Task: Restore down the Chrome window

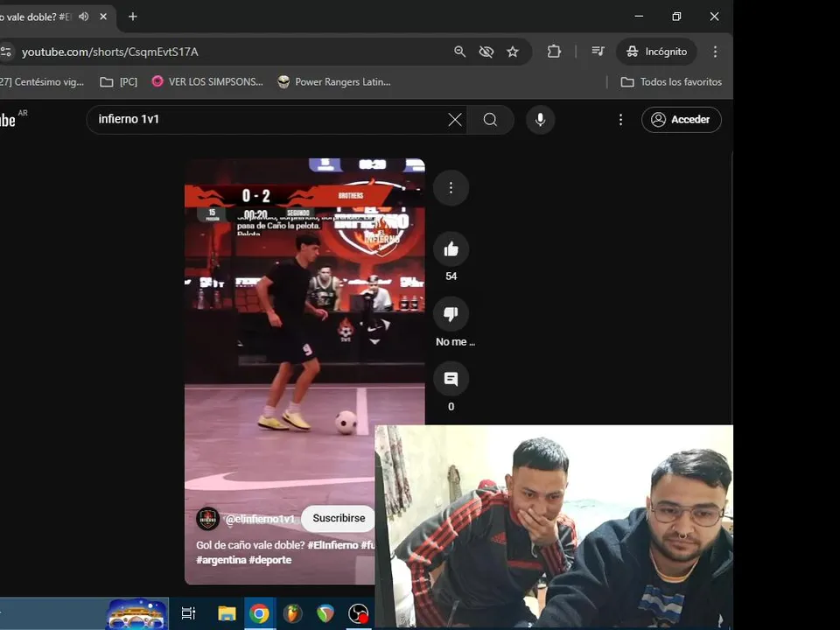Action: point(676,17)
